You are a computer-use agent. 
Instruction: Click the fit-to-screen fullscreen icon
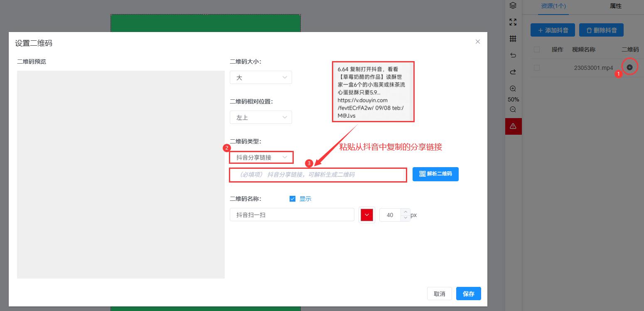click(513, 22)
